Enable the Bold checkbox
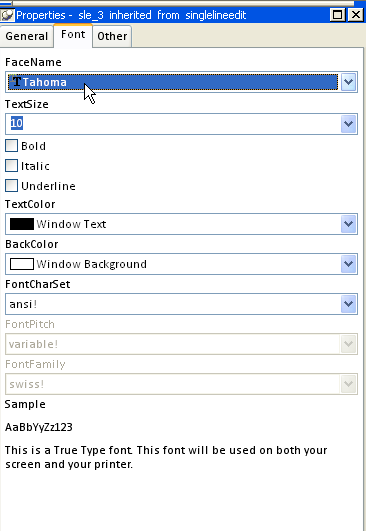366x531 pixels. pyautogui.click(x=12, y=146)
